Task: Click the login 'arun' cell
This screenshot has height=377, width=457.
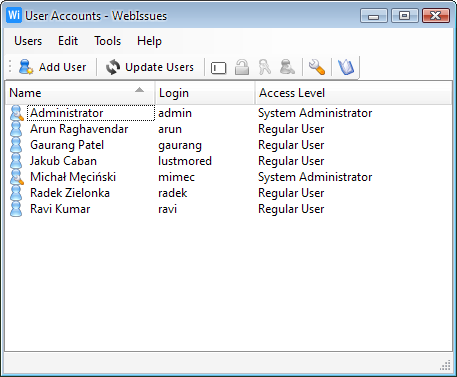Action: coord(170,129)
